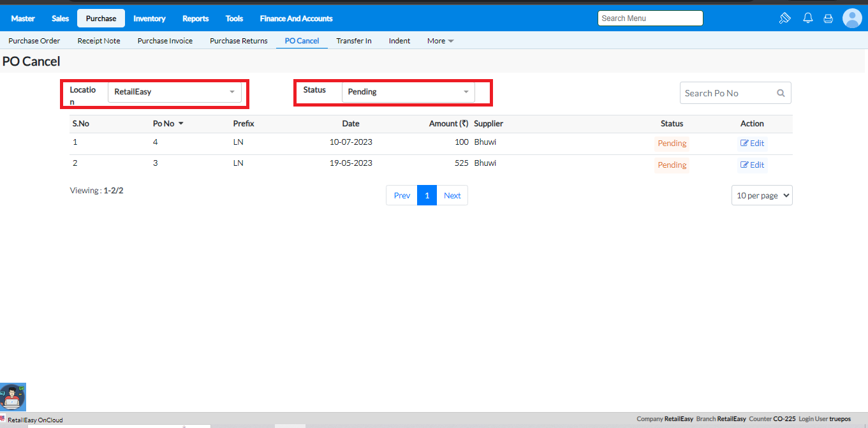This screenshot has width=868, height=428.
Task: Click the Action column header
Action: pyautogui.click(x=752, y=124)
